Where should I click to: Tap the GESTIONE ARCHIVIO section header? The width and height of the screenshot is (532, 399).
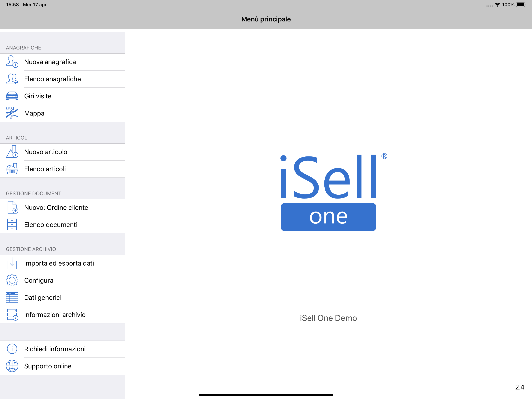pos(31,249)
